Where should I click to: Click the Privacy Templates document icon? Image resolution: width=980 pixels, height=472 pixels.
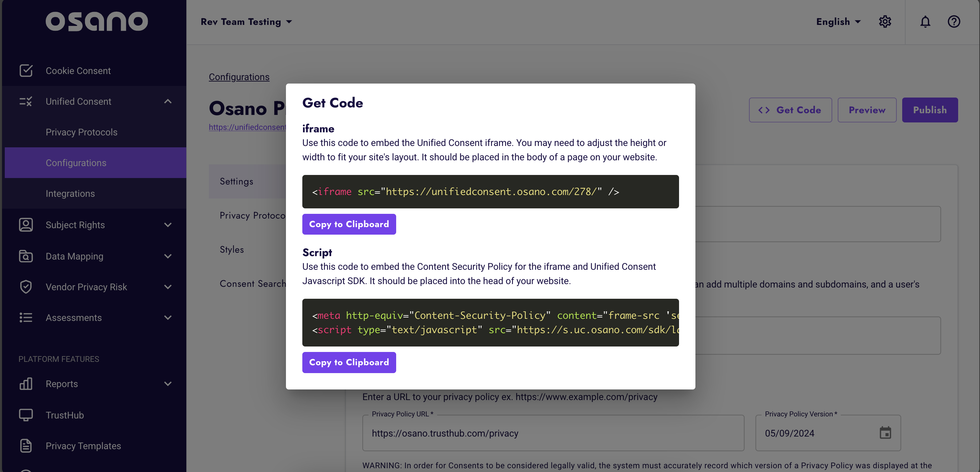(x=26, y=445)
